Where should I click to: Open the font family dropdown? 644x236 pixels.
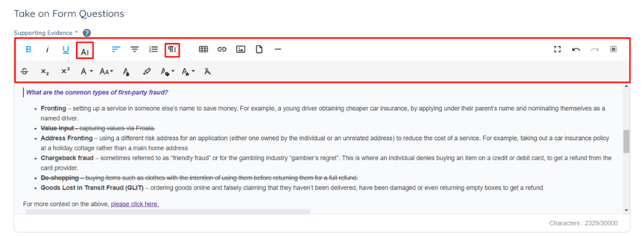click(86, 71)
